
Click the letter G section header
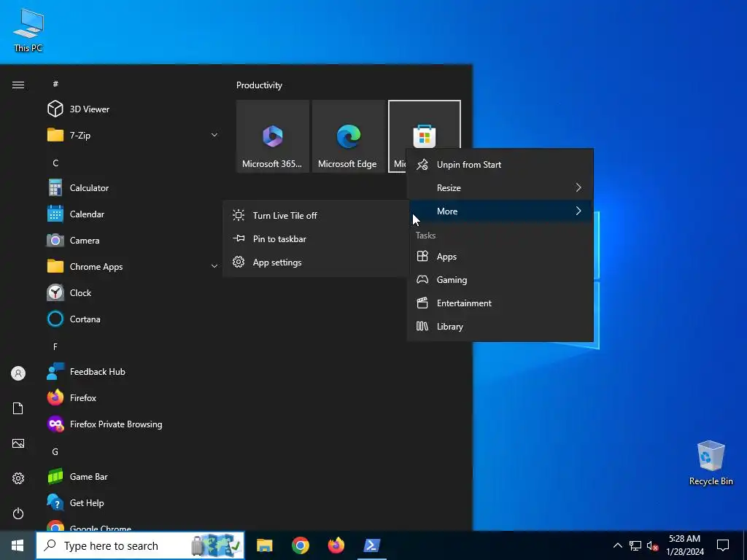[55, 451]
